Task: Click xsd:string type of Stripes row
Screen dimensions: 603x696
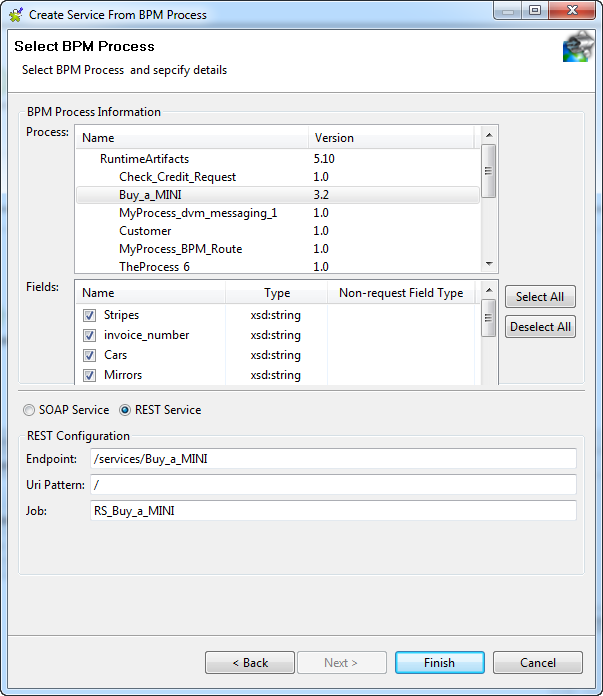Action: point(276,315)
